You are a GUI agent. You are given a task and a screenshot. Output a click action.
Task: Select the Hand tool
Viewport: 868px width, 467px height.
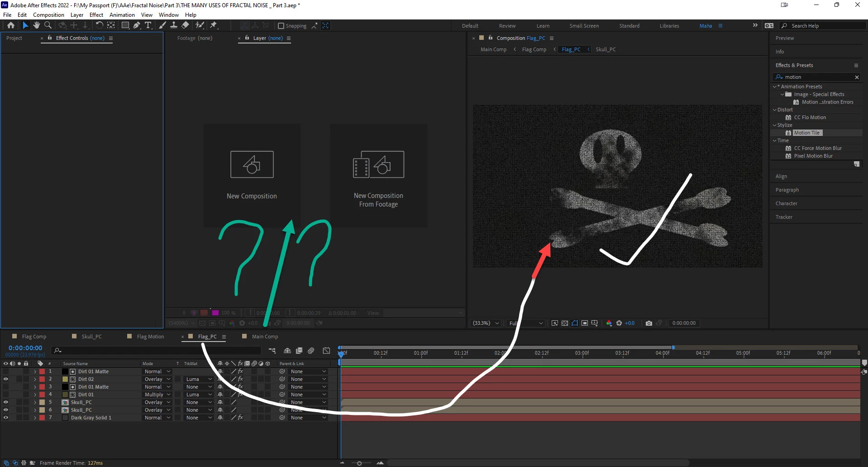37,25
